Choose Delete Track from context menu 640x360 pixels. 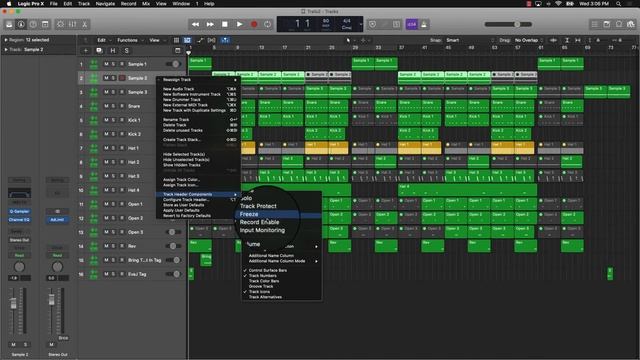point(198,125)
